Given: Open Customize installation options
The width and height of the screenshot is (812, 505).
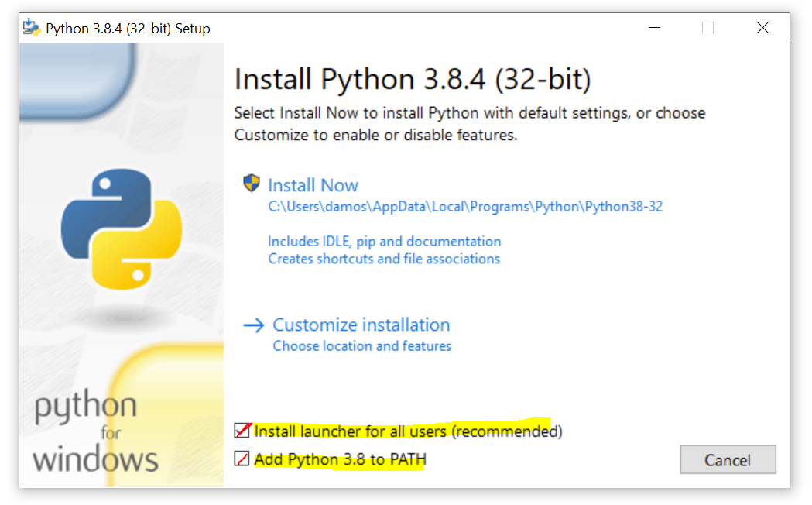Looking at the screenshot, I should point(361,325).
